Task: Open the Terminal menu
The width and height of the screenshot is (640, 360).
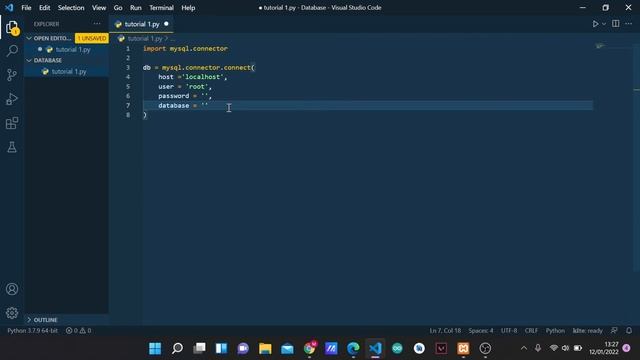Action: tap(161, 8)
